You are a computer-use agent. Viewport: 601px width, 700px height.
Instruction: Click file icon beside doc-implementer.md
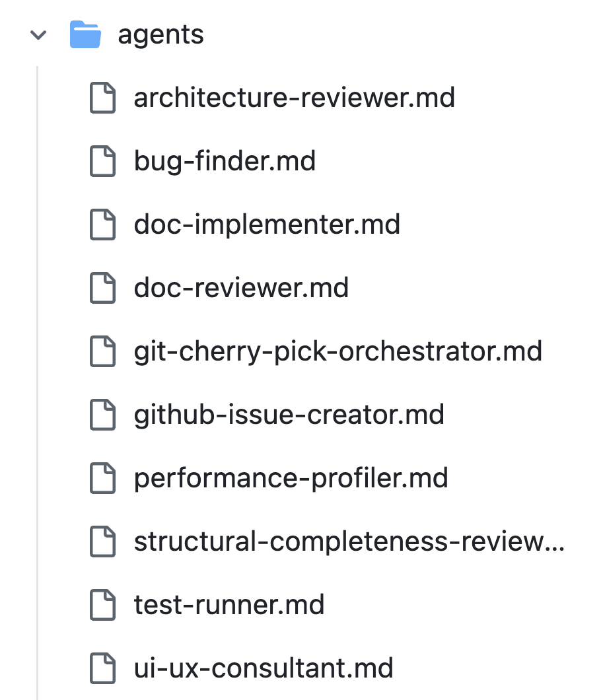coord(102,225)
